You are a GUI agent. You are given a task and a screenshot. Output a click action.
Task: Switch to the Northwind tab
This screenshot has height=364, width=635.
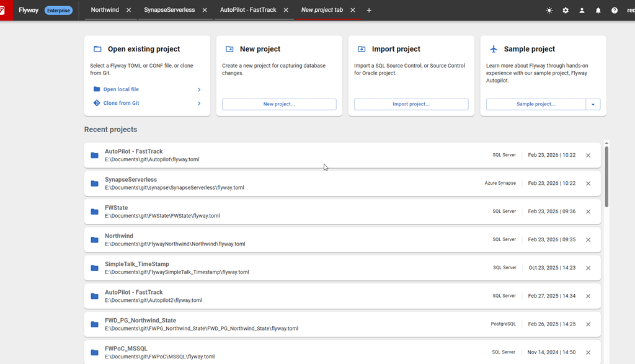point(104,10)
